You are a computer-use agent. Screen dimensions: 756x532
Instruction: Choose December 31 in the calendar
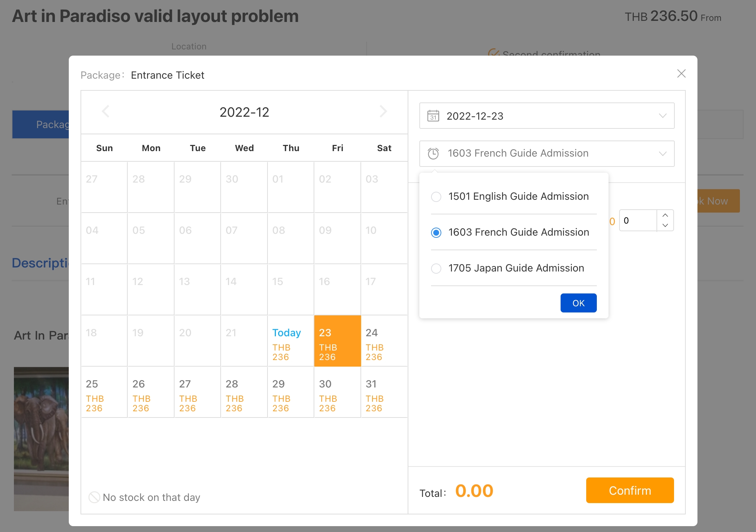[384, 392]
